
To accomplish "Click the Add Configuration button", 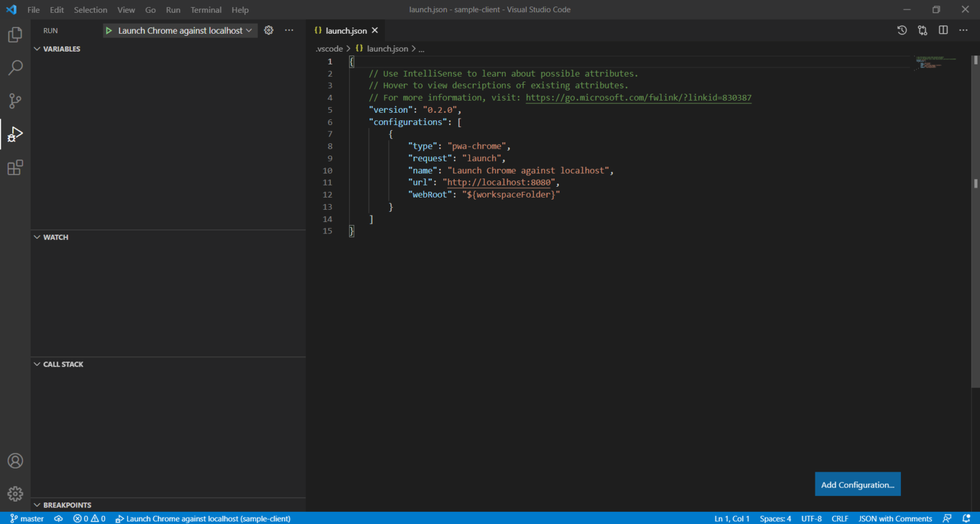I will [x=857, y=484].
